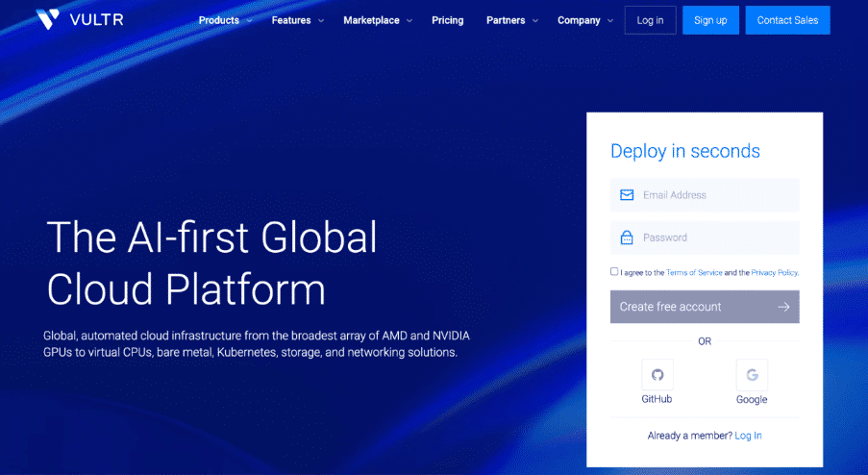Open the Marketplace menu
Screen dimensions: 868x475
pos(371,20)
